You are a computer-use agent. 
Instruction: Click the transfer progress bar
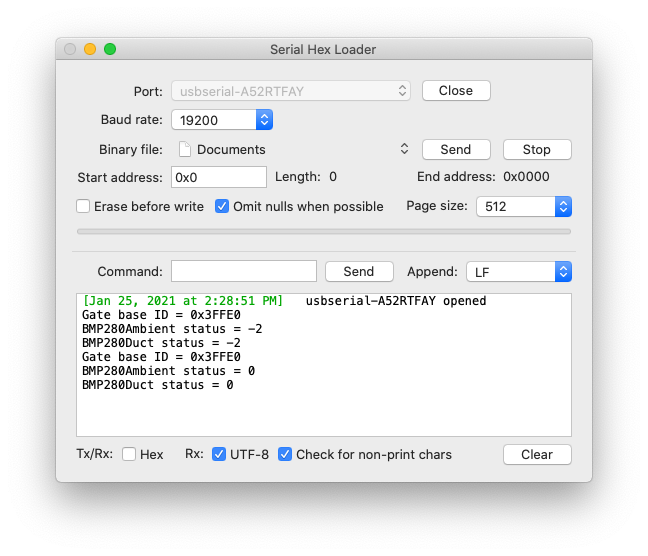[324, 231]
